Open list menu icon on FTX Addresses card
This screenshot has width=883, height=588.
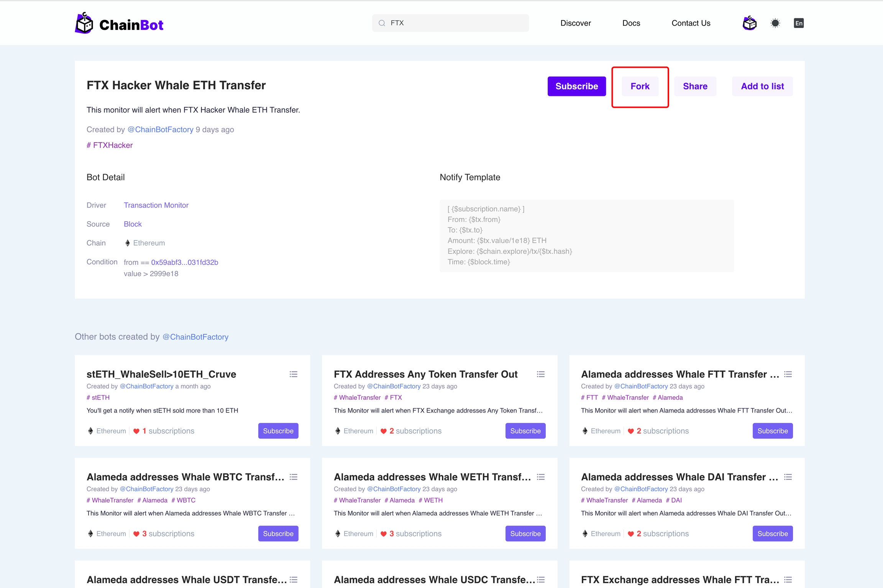coord(541,374)
